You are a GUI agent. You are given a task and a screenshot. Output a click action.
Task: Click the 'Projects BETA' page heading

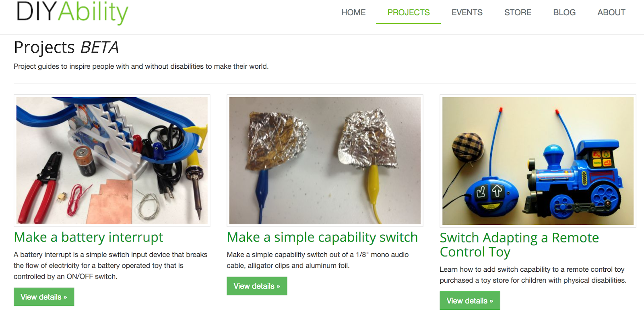coord(66,47)
